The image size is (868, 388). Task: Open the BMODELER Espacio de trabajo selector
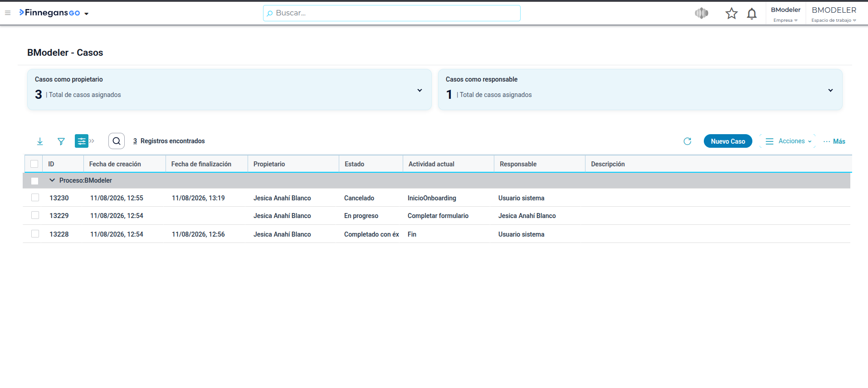pyautogui.click(x=834, y=14)
